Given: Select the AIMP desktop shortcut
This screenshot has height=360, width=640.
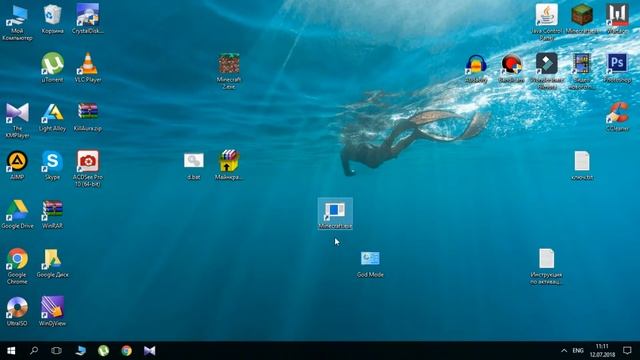Looking at the screenshot, I should 17,166.
